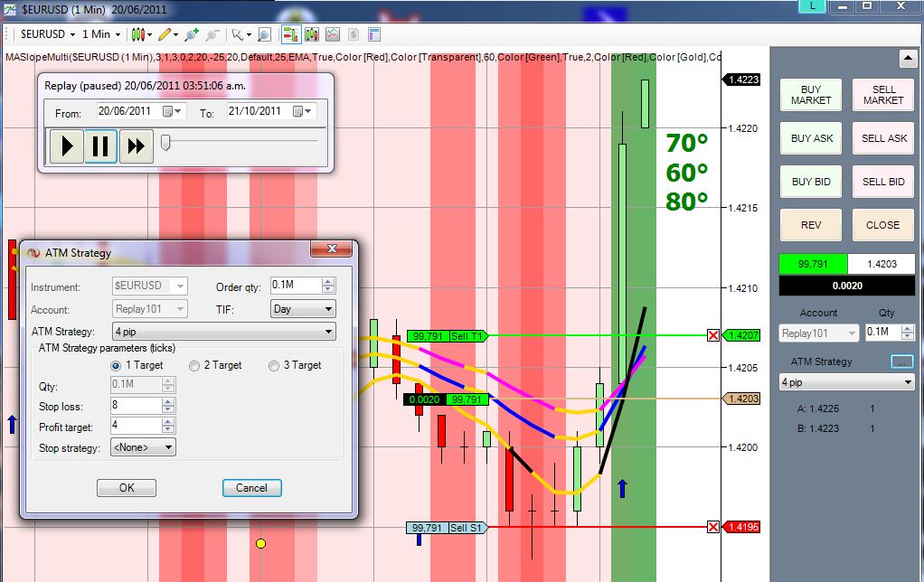924x582 pixels.
Task: Open Chart Trader Account Replay101 dropdown
Action: click(818, 333)
